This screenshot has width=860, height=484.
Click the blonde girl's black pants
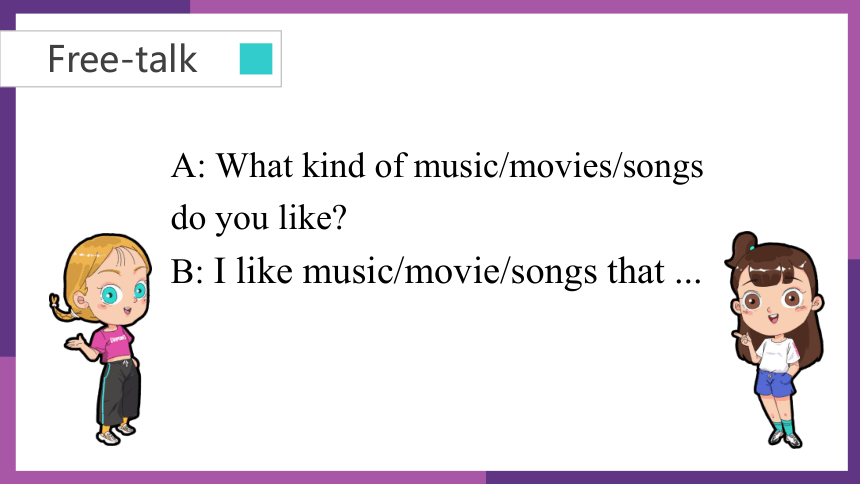(x=119, y=392)
